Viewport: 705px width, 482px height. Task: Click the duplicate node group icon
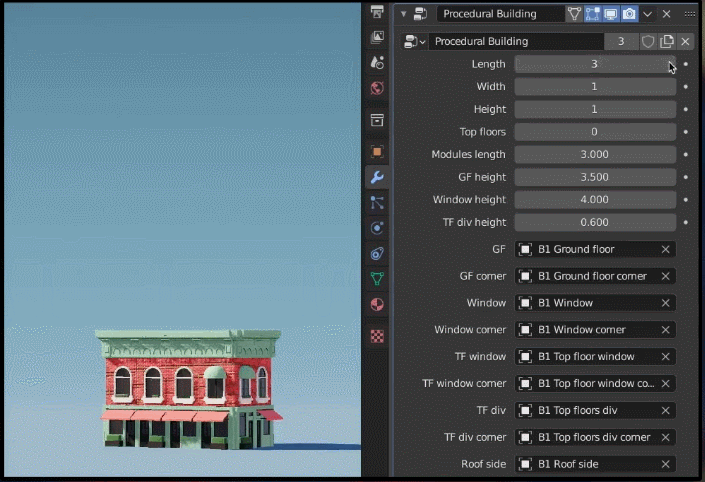[667, 41]
